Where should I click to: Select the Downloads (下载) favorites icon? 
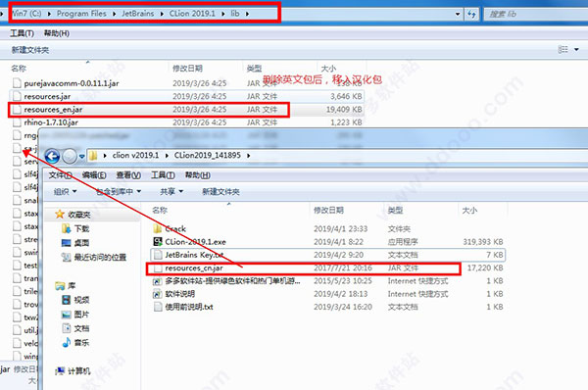(x=66, y=228)
